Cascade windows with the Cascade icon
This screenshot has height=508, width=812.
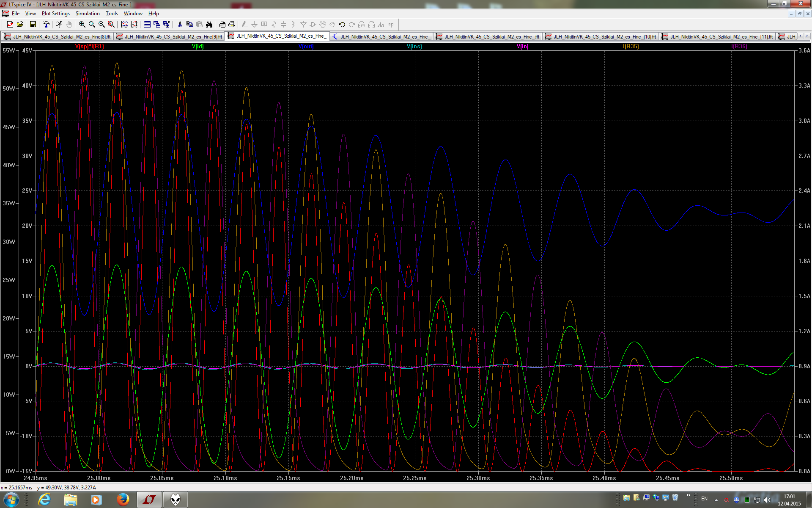157,25
